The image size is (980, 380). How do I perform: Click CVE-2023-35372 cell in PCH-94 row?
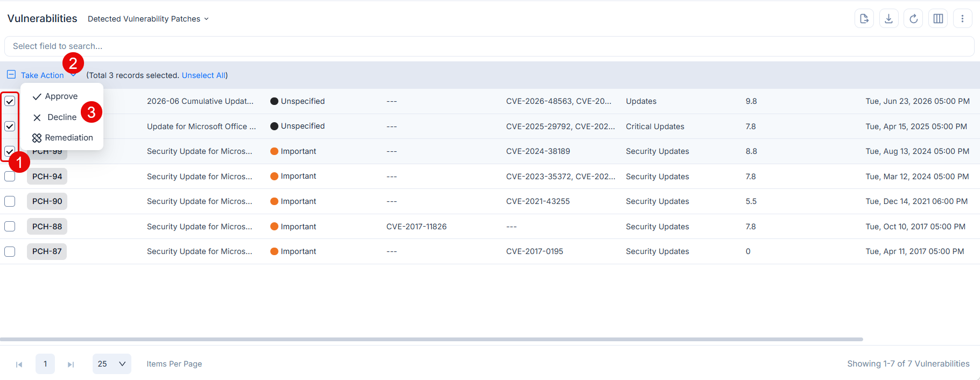tap(561, 177)
